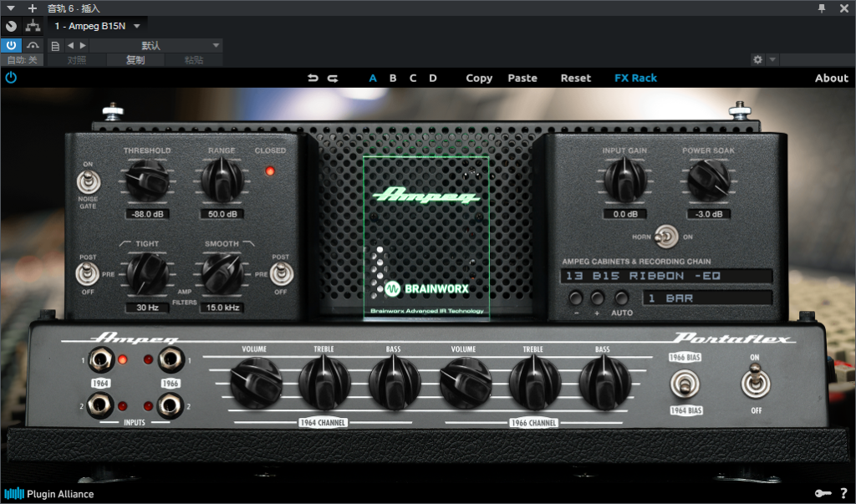This screenshot has height=504, width=856.
Task: Click the 1964 Channel Treble knob
Action: (324, 383)
